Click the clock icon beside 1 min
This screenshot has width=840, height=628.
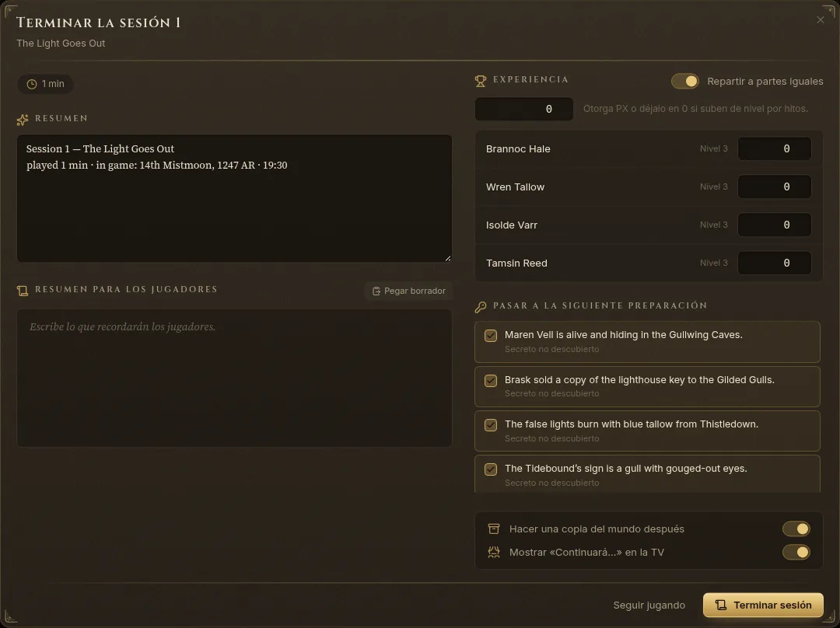32,84
